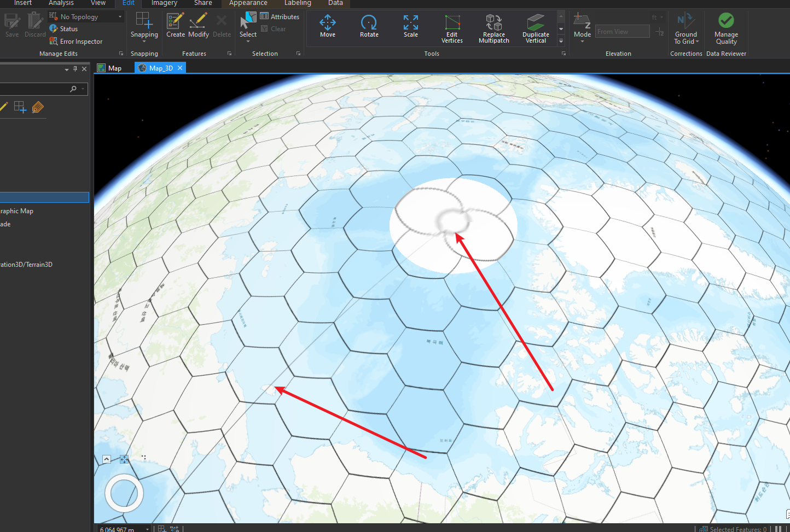Select the topographic Map basemap layer entry

pyautogui.click(x=17, y=211)
